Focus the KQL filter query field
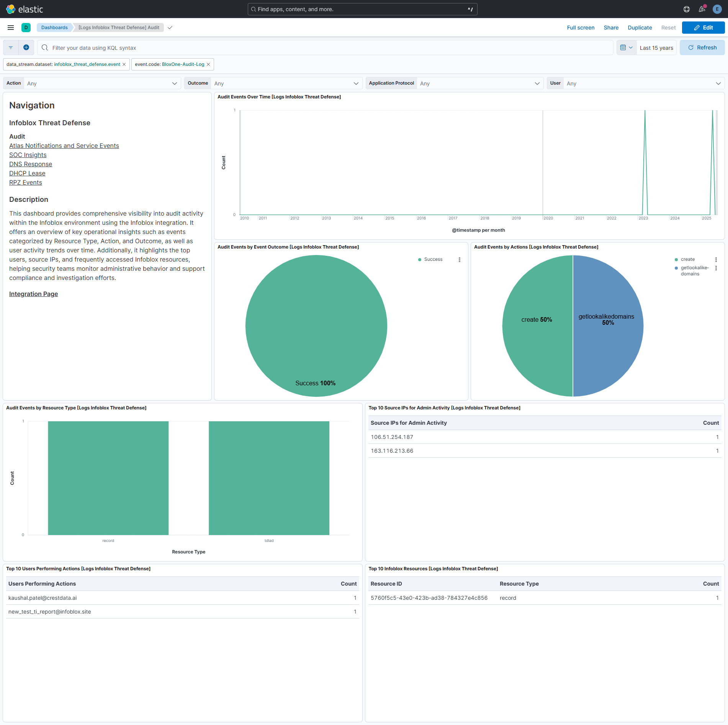Viewport: 728px width, 725px height. (x=326, y=47)
